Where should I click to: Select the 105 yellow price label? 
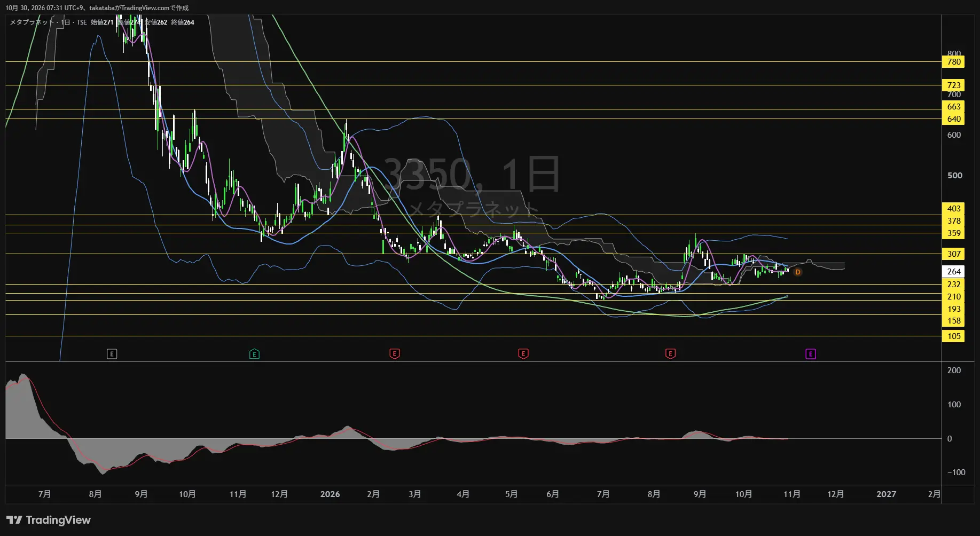coord(954,336)
